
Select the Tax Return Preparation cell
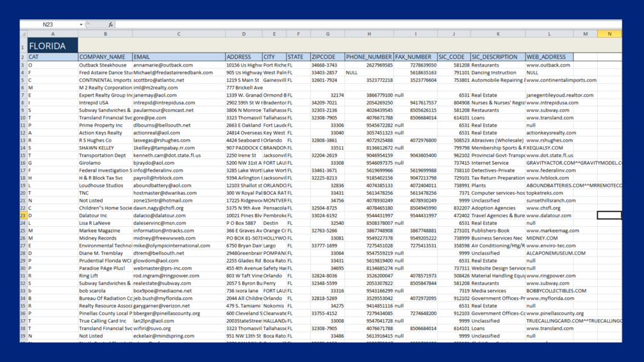pyautogui.click(x=498, y=177)
